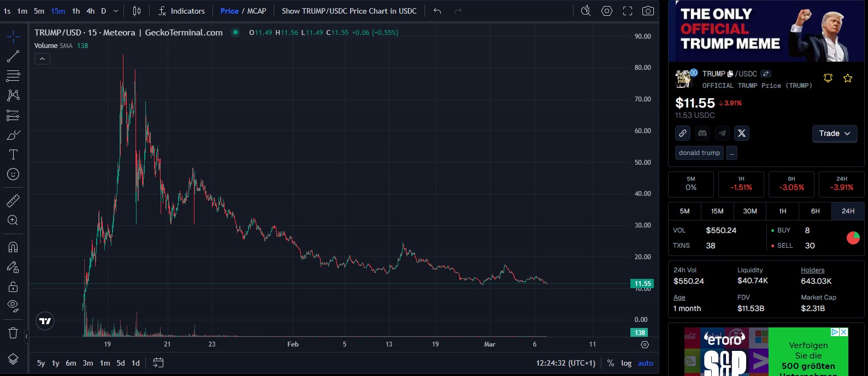Expand the time interval dropdown arrow
The height and width of the screenshot is (376, 868).
tap(116, 11)
